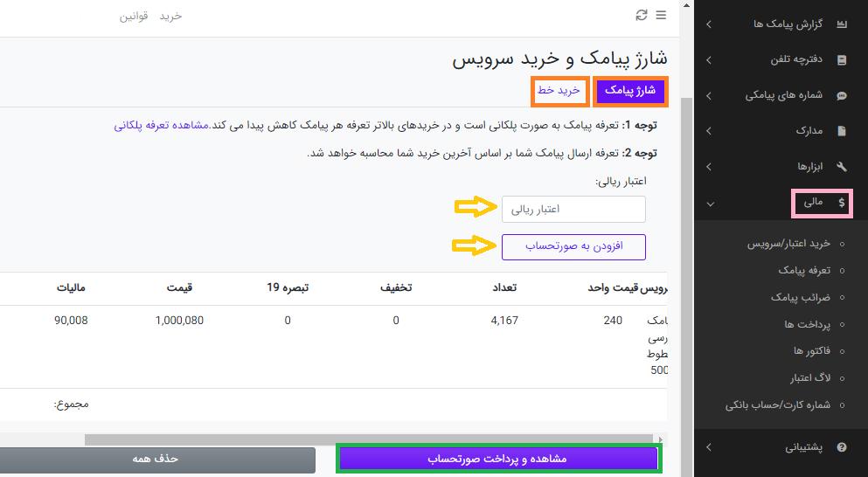Select فاکتور ها submenu item
Screen dimensions: 868x477
pos(811,351)
